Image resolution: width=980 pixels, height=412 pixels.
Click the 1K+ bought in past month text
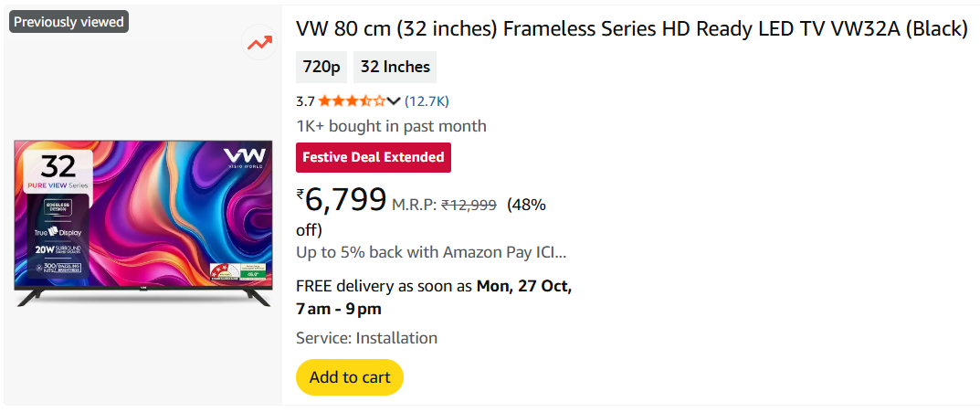click(391, 126)
